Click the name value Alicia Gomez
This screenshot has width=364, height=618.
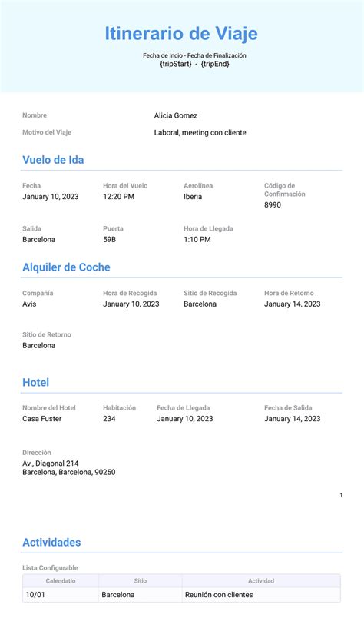[x=176, y=115]
